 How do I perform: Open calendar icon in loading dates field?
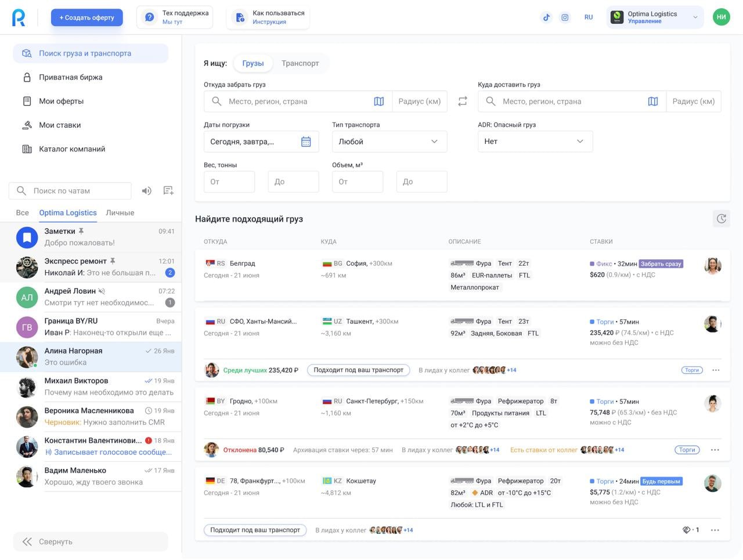(x=306, y=142)
